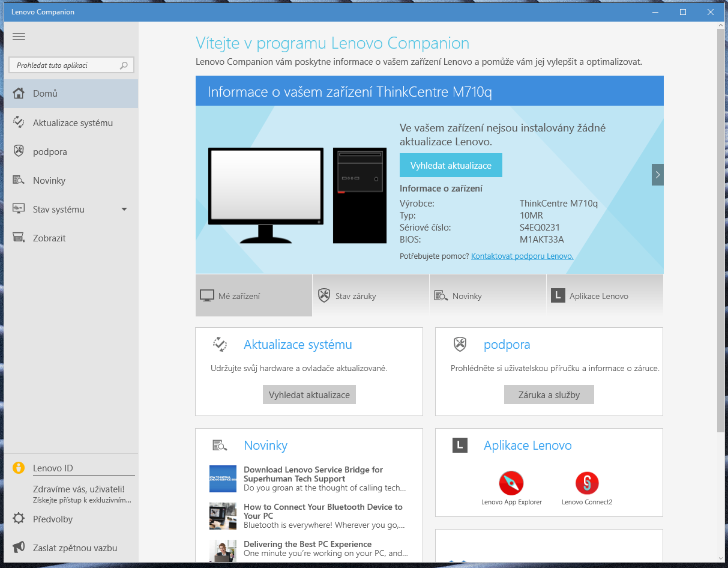The height and width of the screenshot is (568, 728).
Task: Click 'Zdravíme vás, uživateli!' greeting text
Action: 79,489
